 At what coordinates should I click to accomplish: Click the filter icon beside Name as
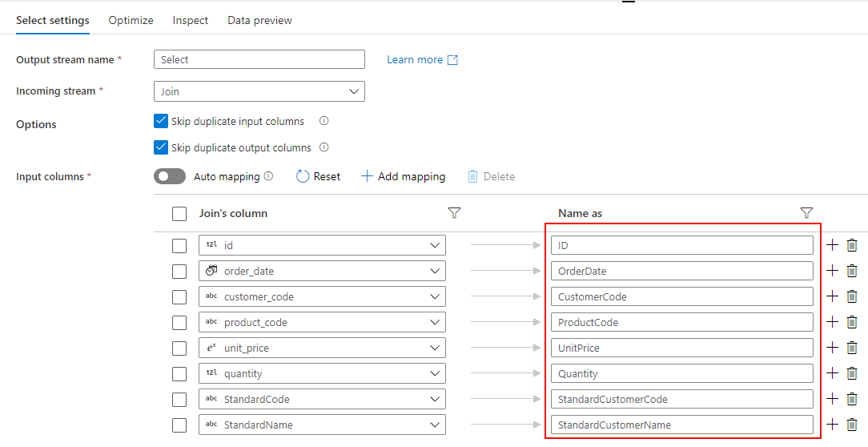click(x=806, y=213)
